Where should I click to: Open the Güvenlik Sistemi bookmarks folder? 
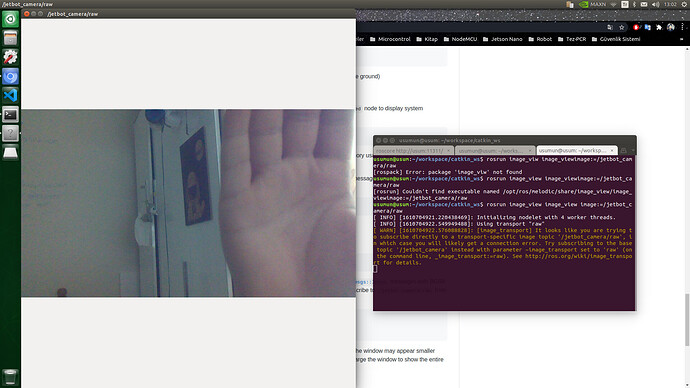[x=616, y=39]
